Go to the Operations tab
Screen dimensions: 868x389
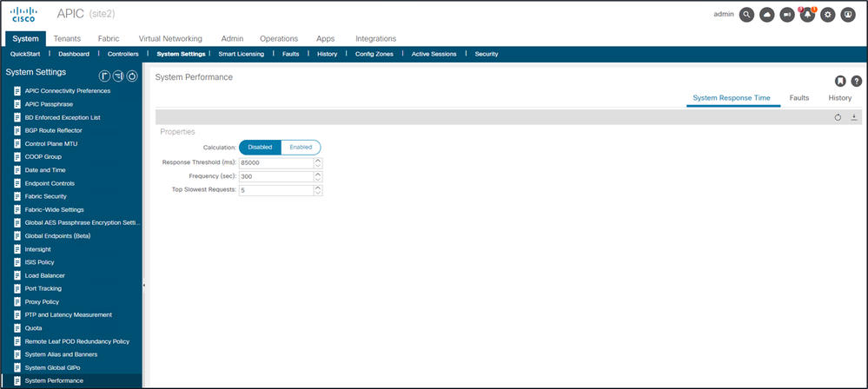(x=279, y=39)
